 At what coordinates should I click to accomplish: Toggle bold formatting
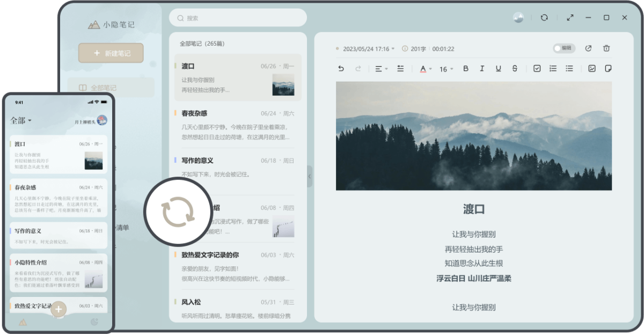pyautogui.click(x=466, y=69)
